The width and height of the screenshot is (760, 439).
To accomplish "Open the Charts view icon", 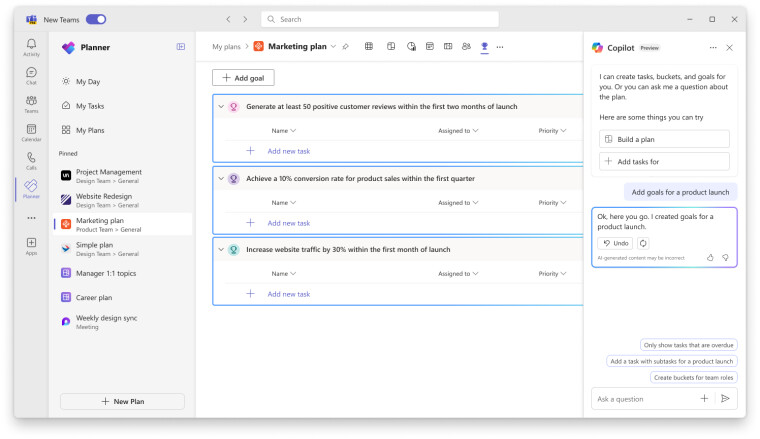I will (411, 46).
